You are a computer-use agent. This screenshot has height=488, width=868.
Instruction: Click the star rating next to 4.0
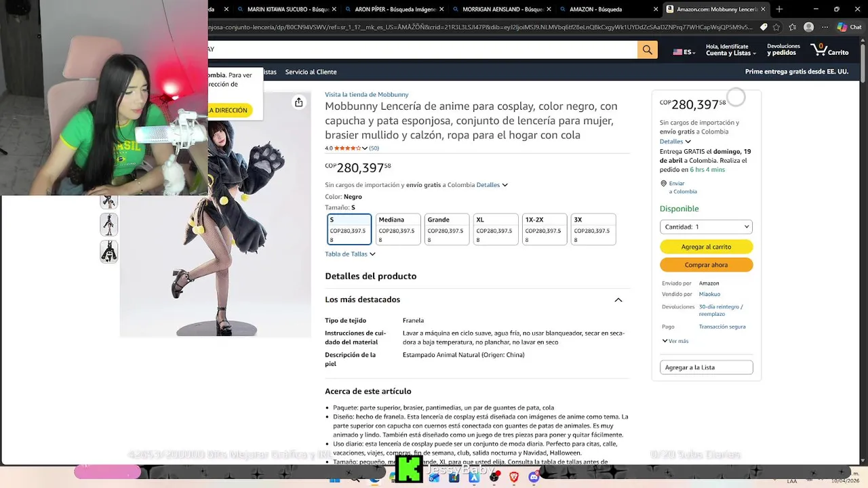point(347,148)
